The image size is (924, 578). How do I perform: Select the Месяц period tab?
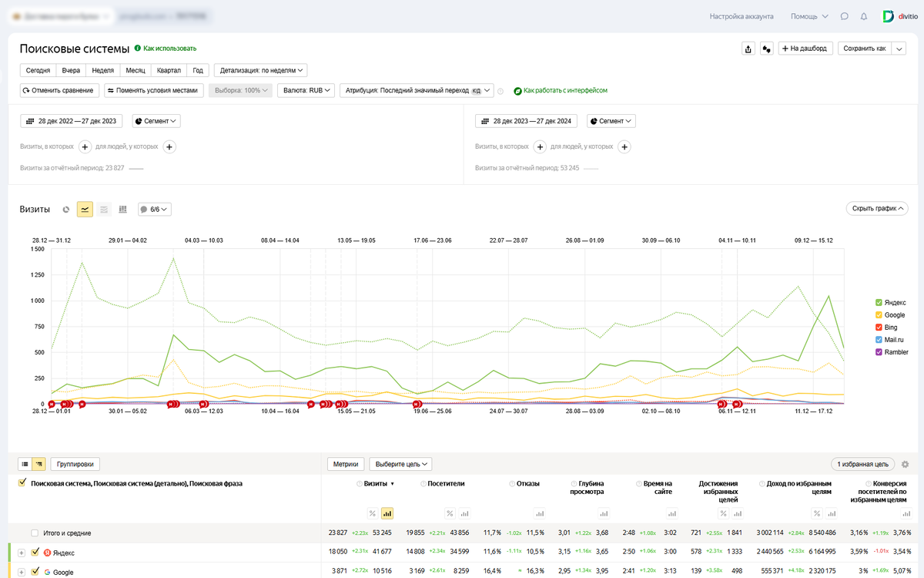click(136, 70)
